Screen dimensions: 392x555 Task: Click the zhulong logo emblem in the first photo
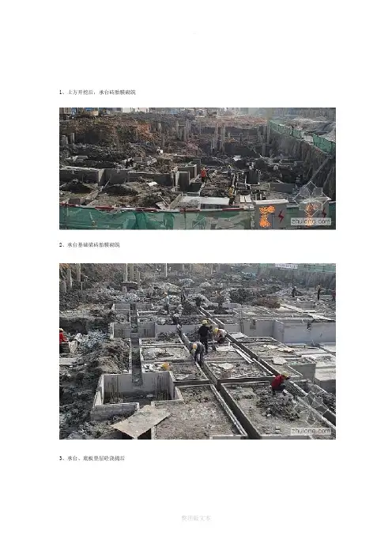click(x=311, y=200)
